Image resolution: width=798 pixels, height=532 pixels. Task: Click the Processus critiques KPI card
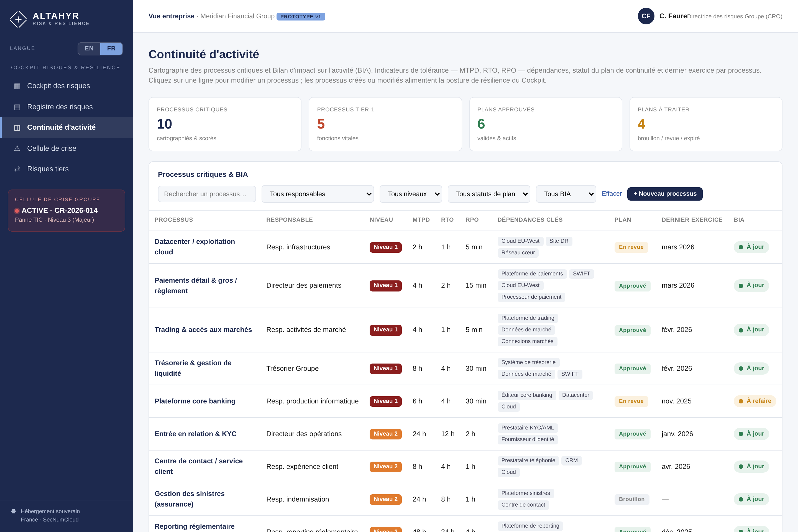click(225, 124)
